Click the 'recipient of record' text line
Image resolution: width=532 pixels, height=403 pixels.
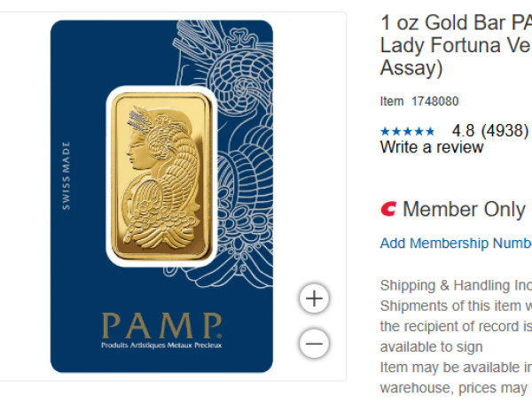pyautogui.click(x=456, y=327)
